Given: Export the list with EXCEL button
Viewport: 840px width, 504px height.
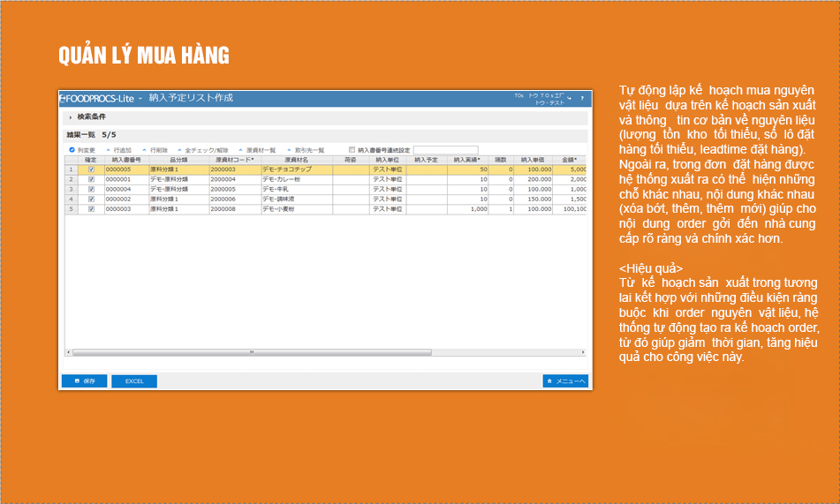Looking at the screenshot, I should [x=134, y=381].
